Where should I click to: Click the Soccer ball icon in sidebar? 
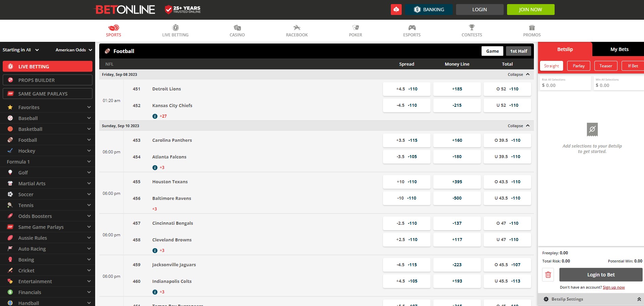tap(10, 194)
